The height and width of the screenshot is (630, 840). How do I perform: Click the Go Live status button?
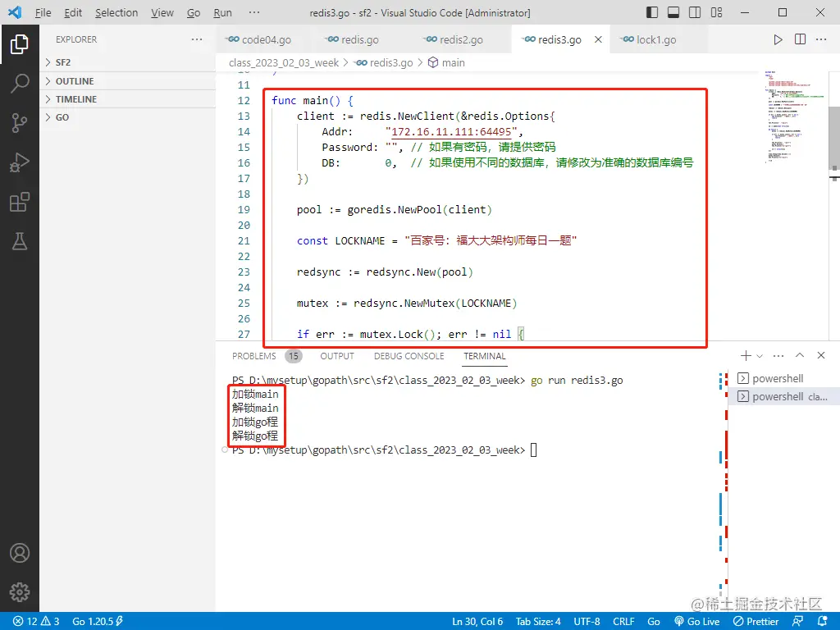[697, 622]
